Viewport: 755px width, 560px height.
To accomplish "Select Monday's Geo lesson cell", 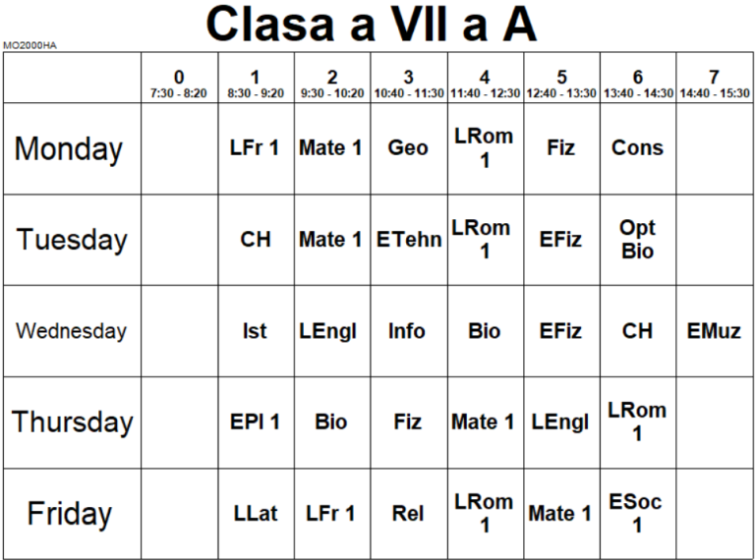I will tap(408, 148).
